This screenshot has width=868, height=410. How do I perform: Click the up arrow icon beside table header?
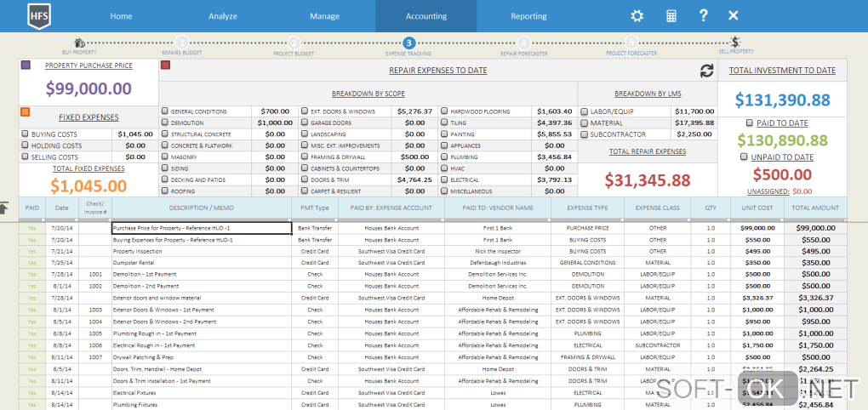pos(4,208)
